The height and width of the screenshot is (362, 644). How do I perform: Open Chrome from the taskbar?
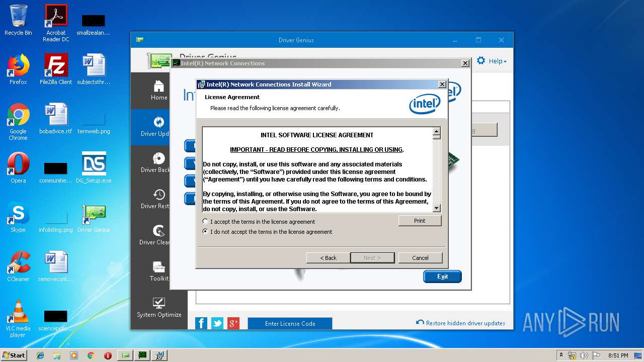[x=91, y=355]
